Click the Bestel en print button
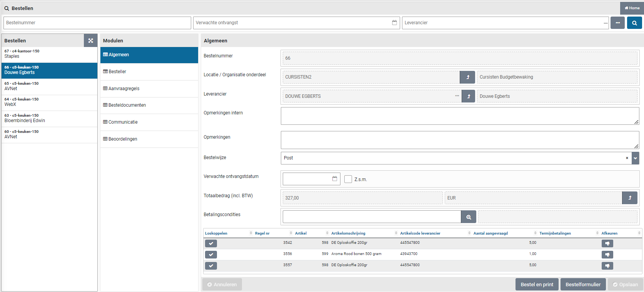 click(537, 284)
